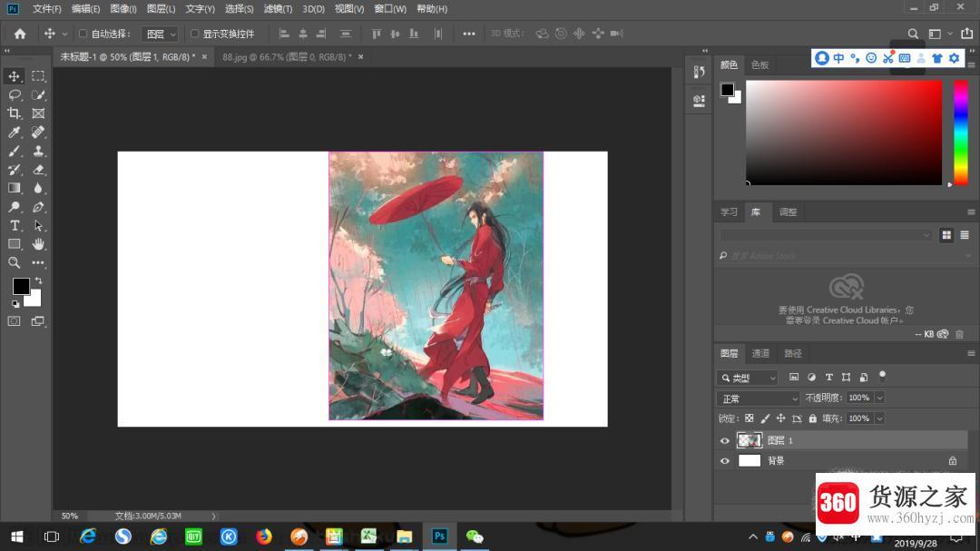Open the 文件(F) menu

click(x=47, y=9)
